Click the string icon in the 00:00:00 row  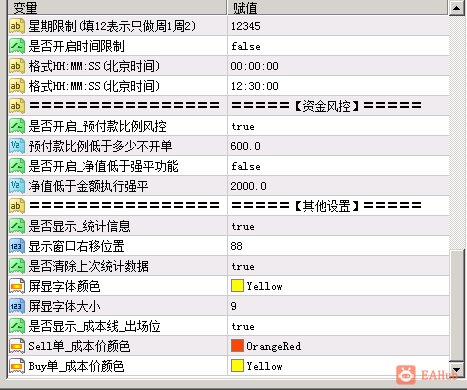pyautogui.click(x=17, y=66)
